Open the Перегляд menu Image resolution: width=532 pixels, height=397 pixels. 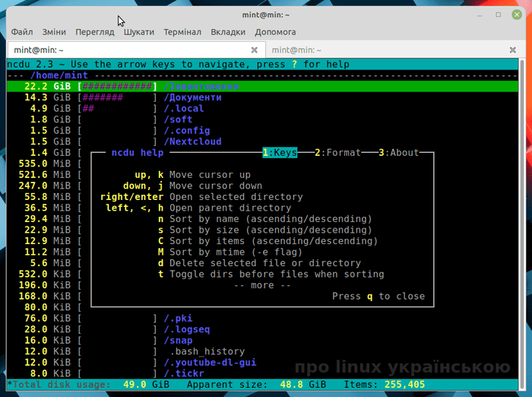click(x=95, y=32)
